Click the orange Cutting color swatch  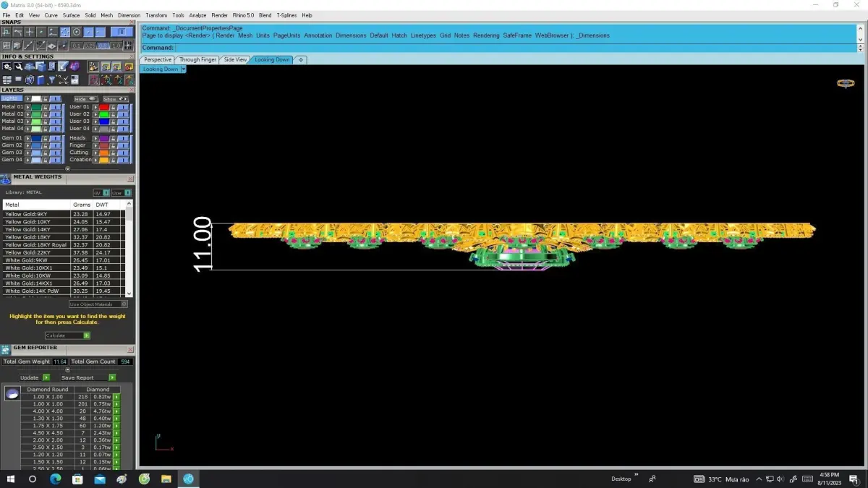coord(104,153)
